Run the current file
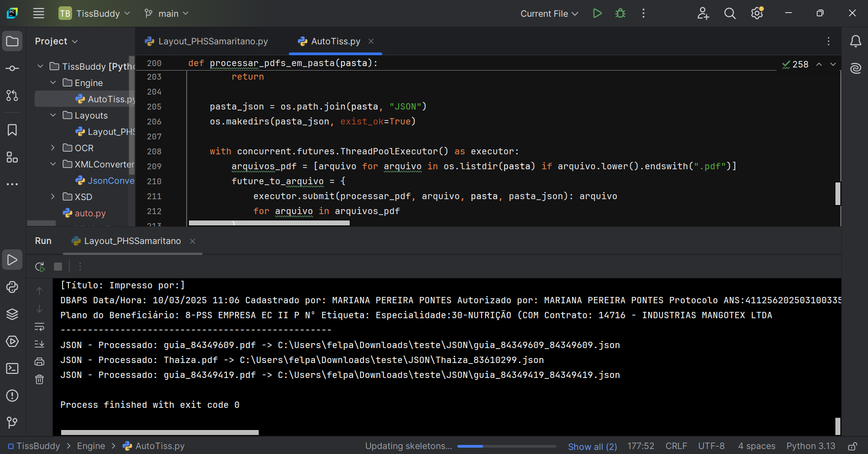 click(598, 14)
